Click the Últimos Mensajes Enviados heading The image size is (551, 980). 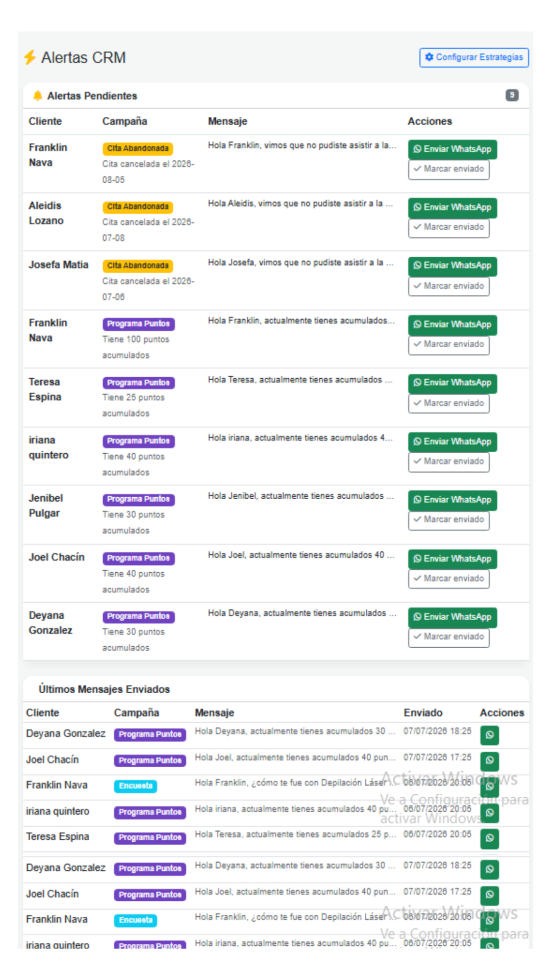(x=104, y=690)
